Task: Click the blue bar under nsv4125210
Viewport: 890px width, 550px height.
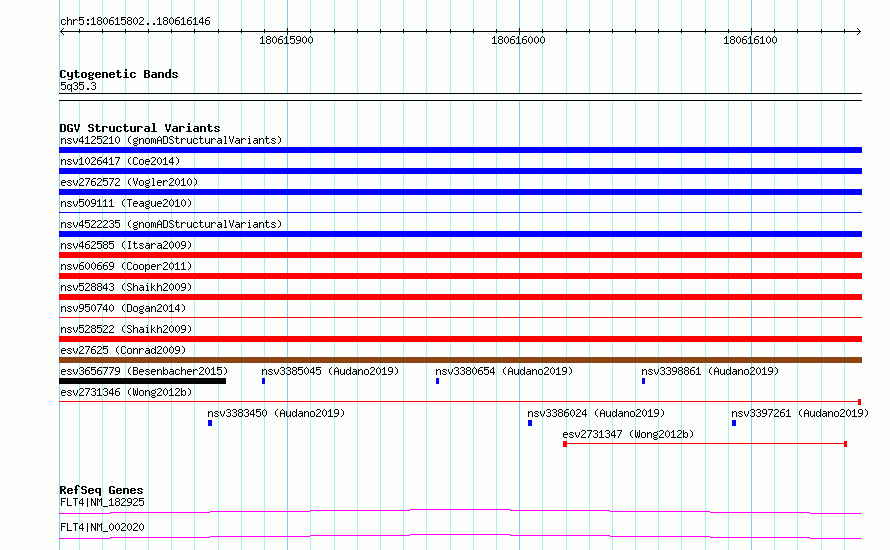Action: 460,150
